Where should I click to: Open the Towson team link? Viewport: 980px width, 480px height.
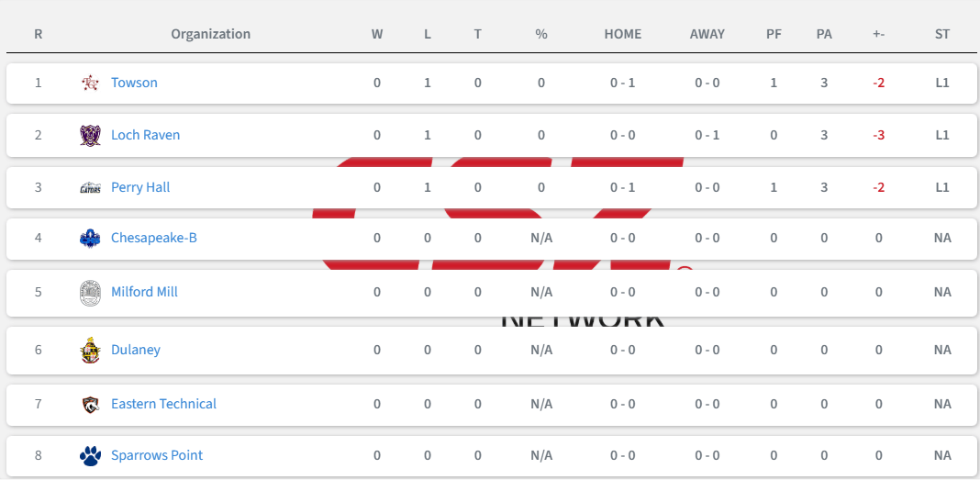click(x=134, y=83)
